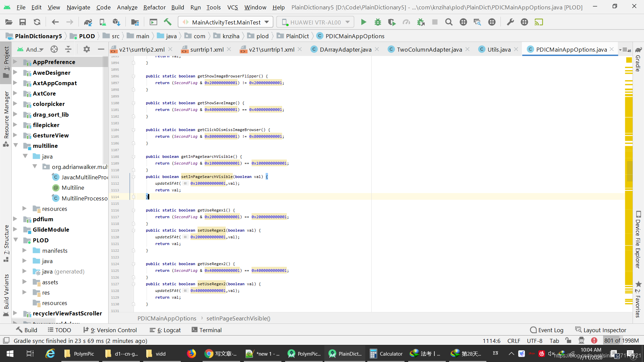The height and width of the screenshot is (362, 644).
Task: Select the MainActivityTest.MainTest configuration dropdown
Action: [226, 22]
